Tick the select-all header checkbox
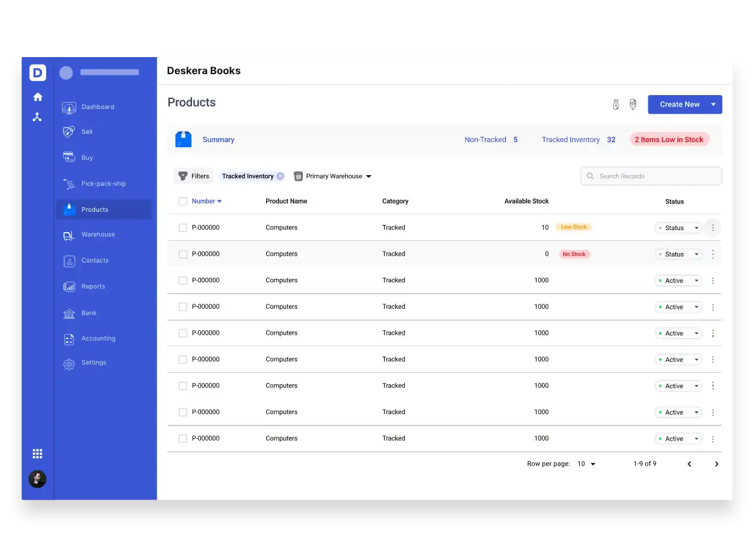The width and height of the screenshot is (756, 558). (183, 202)
